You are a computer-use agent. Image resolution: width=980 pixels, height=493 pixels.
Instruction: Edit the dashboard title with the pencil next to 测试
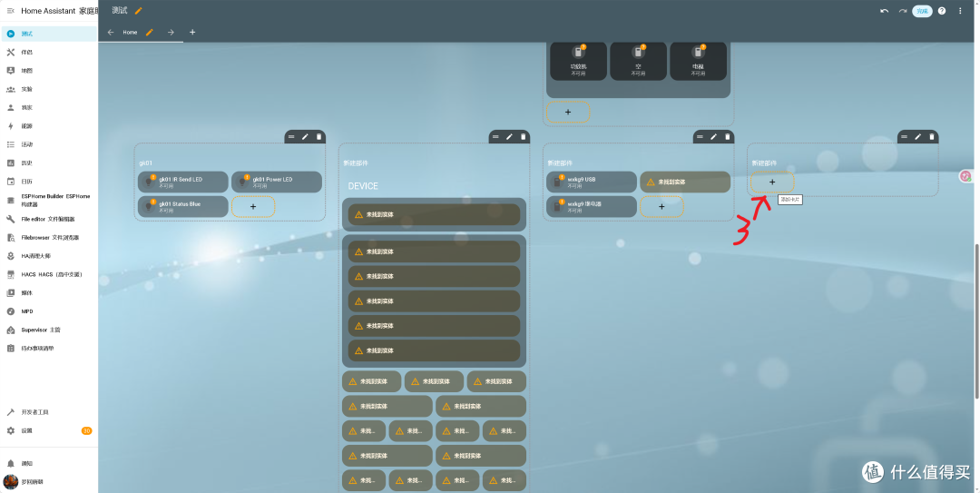[x=138, y=11]
